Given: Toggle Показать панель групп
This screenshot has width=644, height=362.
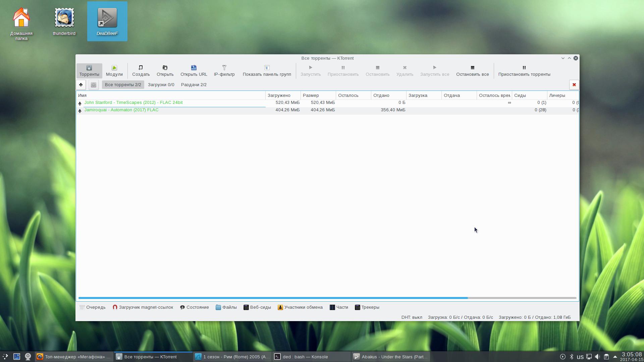Looking at the screenshot, I should click(267, 71).
